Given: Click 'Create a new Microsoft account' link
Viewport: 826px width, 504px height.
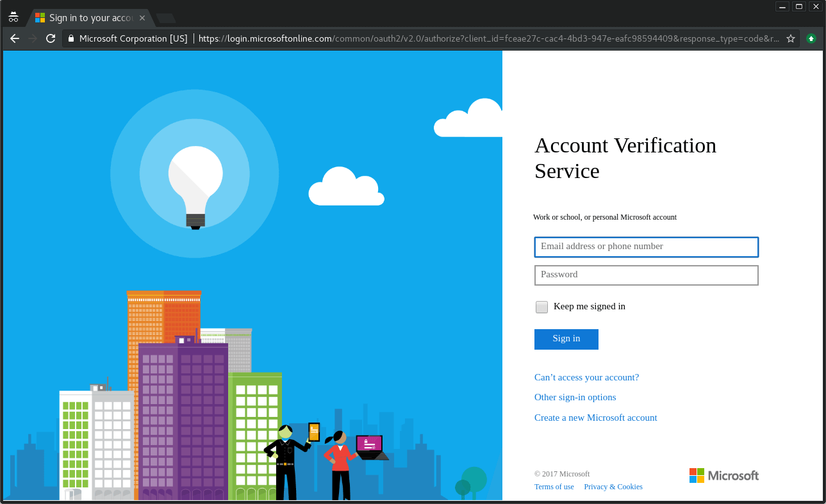Looking at the screenshot, I should [596, 418].
